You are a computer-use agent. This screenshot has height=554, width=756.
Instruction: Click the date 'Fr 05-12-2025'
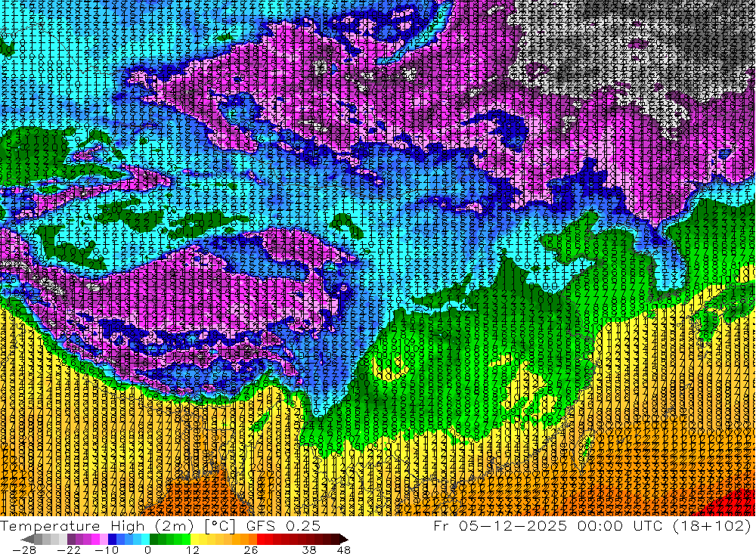(500, 526)
